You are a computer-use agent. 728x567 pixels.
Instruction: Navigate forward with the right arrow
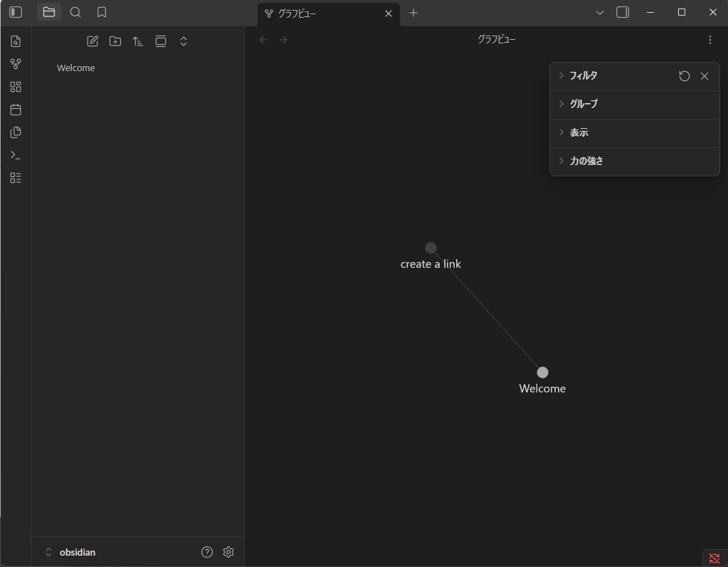[283, 40]
